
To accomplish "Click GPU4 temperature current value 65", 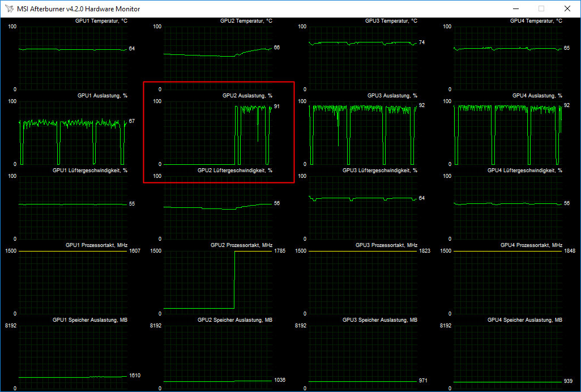I will pos(566,48).
